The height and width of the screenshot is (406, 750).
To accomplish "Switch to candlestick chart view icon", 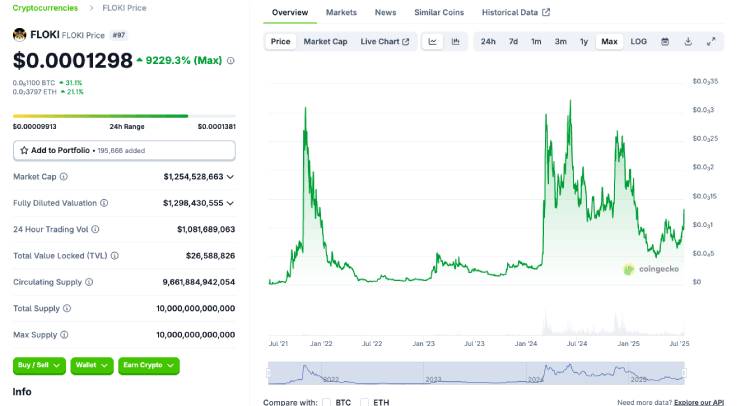I will pos(456,41).
